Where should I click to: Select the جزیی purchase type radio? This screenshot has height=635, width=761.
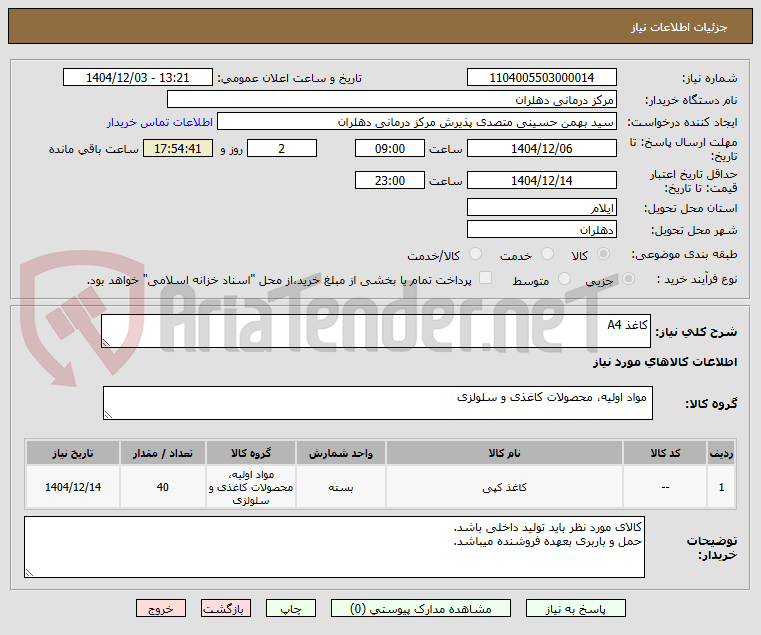(629, 279)
